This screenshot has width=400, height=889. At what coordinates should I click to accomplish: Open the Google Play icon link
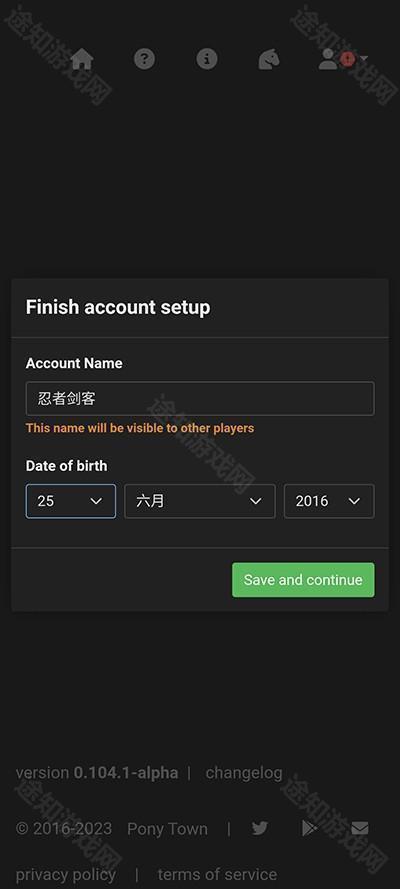click(x=309, y=828)
